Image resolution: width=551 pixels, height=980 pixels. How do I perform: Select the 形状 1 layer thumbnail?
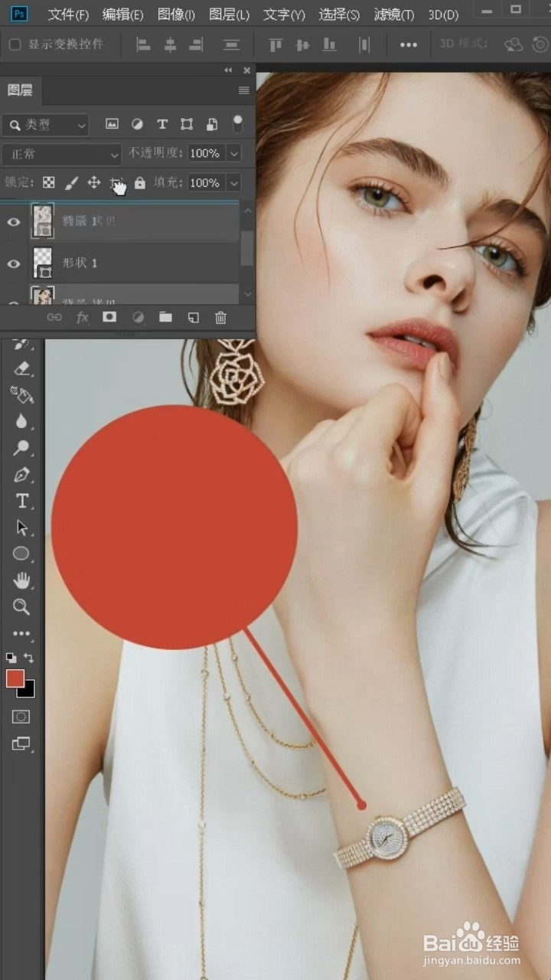click(x=42, y=263)
